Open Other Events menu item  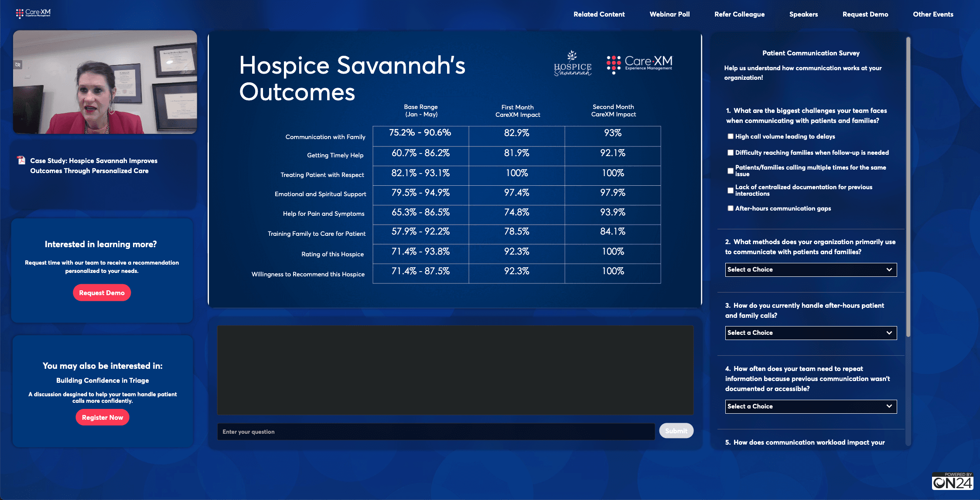933,14
